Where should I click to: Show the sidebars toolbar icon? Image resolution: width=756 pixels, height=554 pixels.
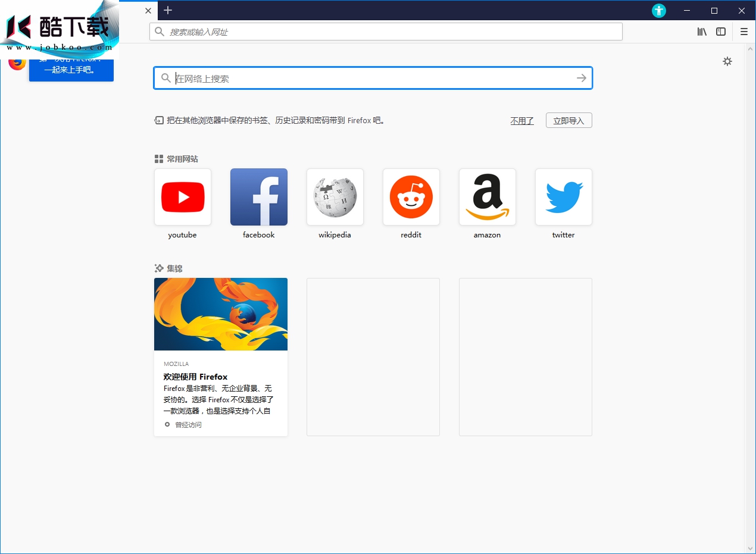point(721,32)
